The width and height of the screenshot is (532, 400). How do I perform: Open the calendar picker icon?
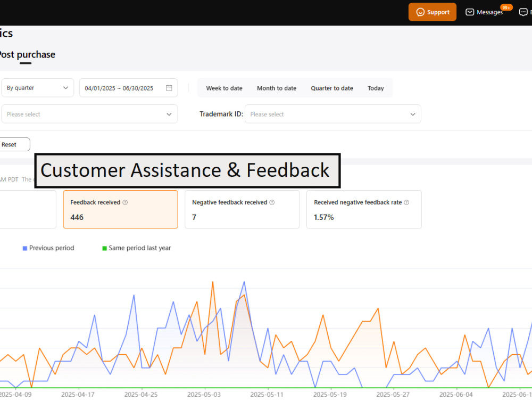point(169,88)
